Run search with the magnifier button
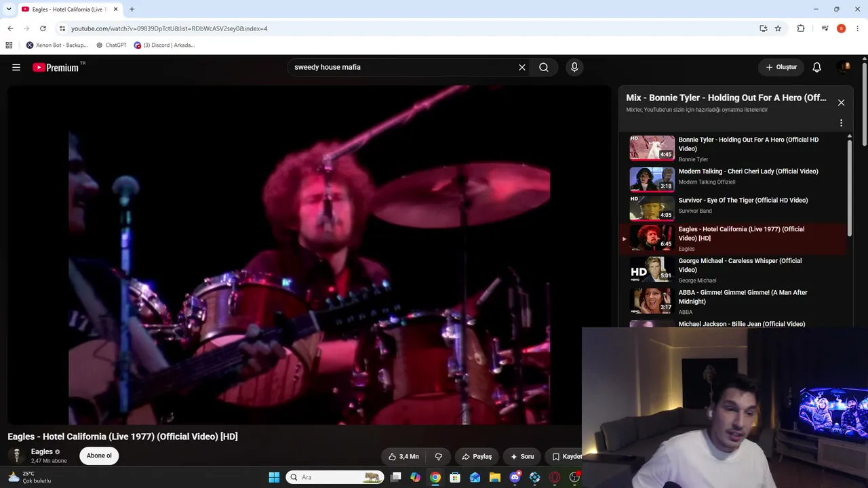Image resolution: width=868 pixels, height=488 pixels. click(x=544, y=67)
